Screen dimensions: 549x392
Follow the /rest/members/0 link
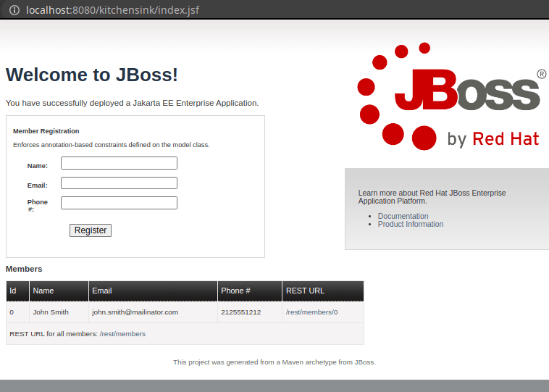(x=311, y=312)
